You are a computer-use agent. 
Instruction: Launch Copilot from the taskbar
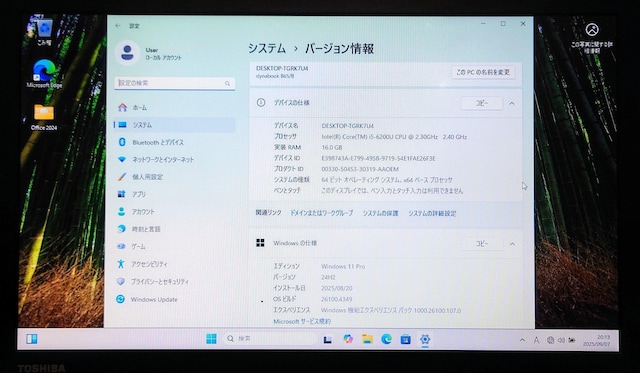click(x=348, y=339)
